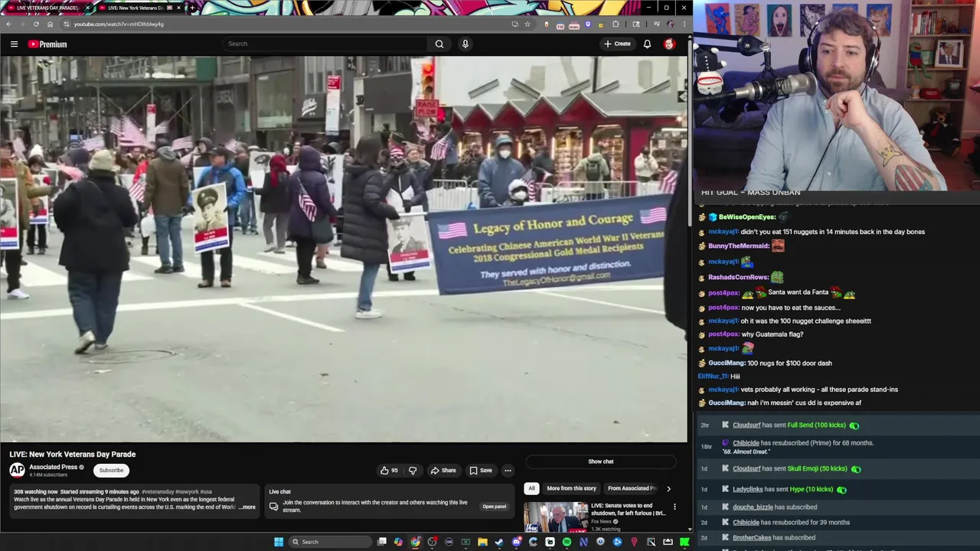980x551 pixels.
Task: Click the Show chat button
Action: (601, 461)
